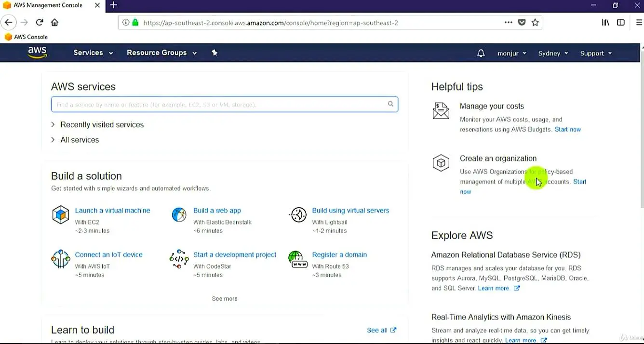Go to browser home page icon
Screen dimensions: 644x344
coord(54,22)
